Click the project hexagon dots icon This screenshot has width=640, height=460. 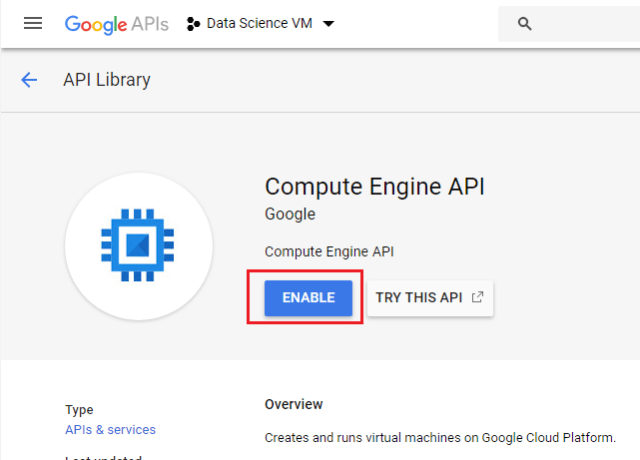click(x=193, y=23)
